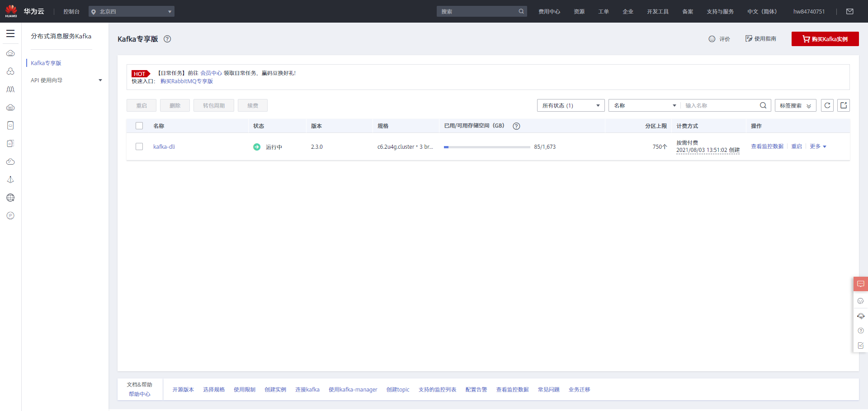868x411 pixels.
Task: Open the 常见问题 help link
Action: click(x=549, y=390)
